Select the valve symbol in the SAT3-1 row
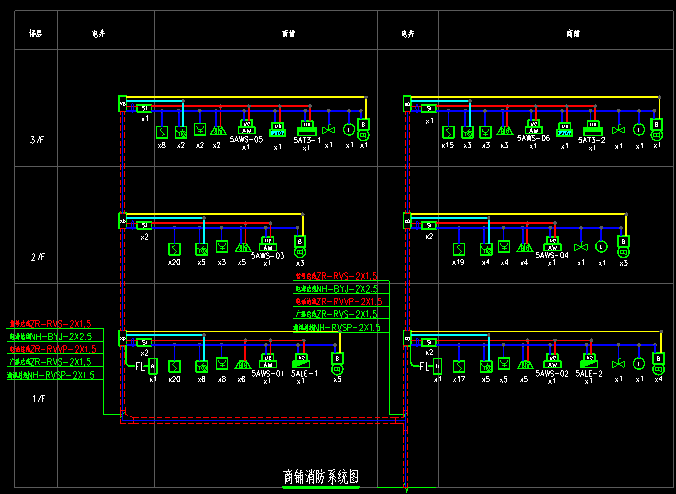This screenshot has width=676, height=494. 329,129
